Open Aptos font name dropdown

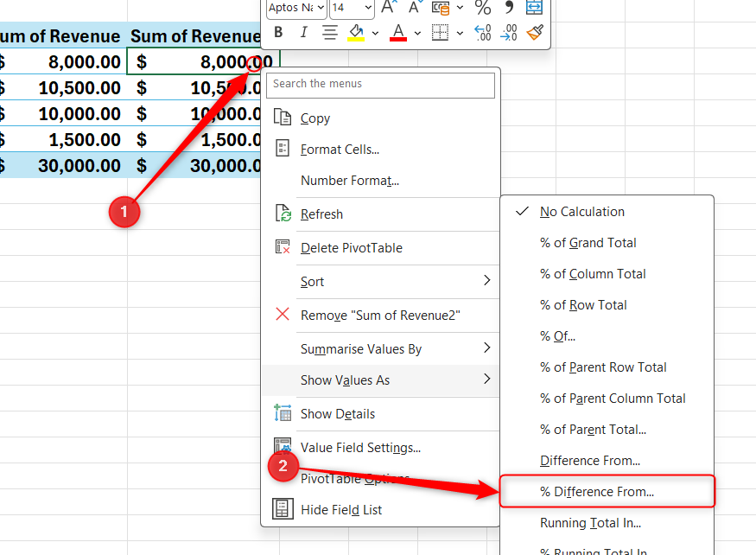pos(321,7)
